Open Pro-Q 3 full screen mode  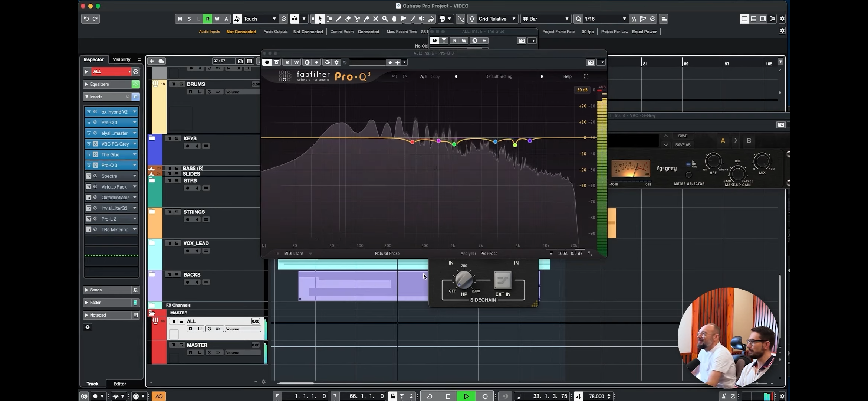(586, 76)
